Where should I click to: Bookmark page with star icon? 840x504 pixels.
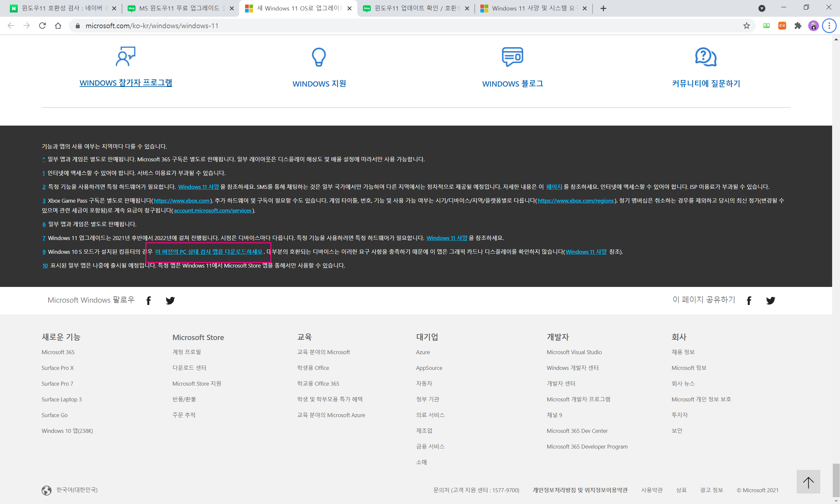click(746, 26)
